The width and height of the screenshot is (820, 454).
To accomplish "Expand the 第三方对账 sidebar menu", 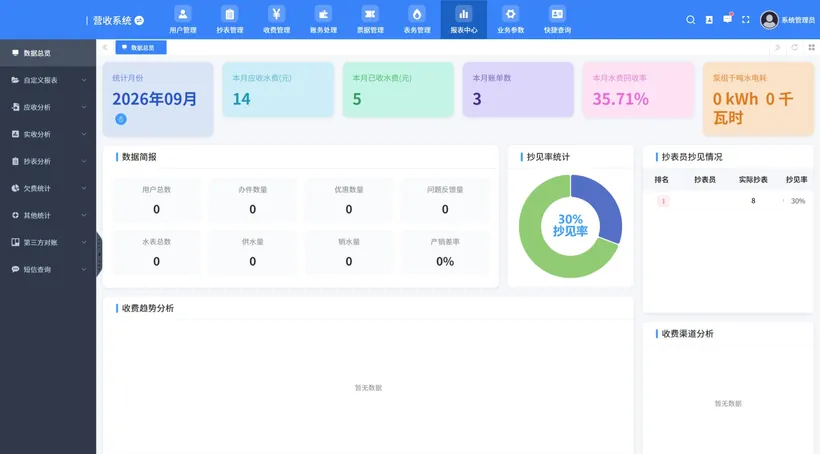I will point(48,243).
